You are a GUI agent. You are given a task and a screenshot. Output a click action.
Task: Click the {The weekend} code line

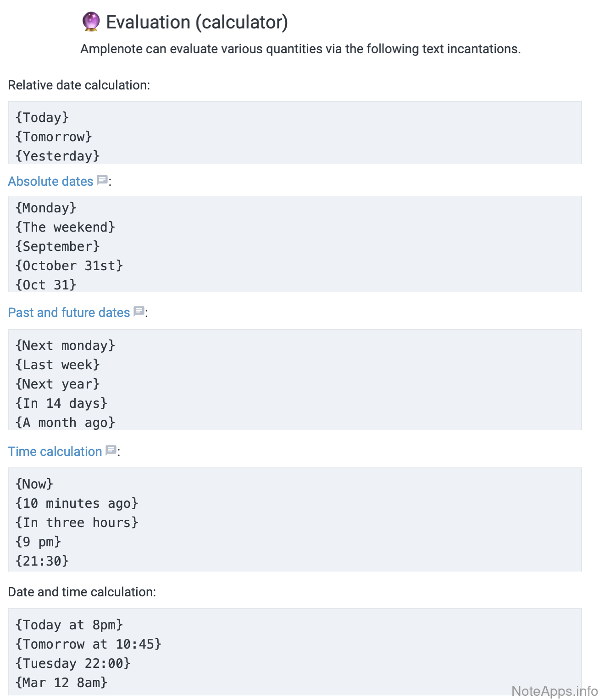[65, 227]
